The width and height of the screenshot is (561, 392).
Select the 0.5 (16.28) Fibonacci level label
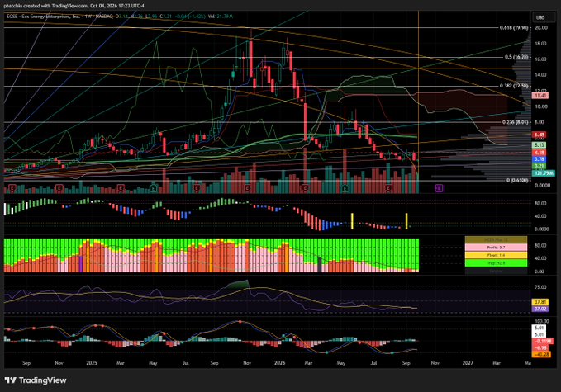516,57
